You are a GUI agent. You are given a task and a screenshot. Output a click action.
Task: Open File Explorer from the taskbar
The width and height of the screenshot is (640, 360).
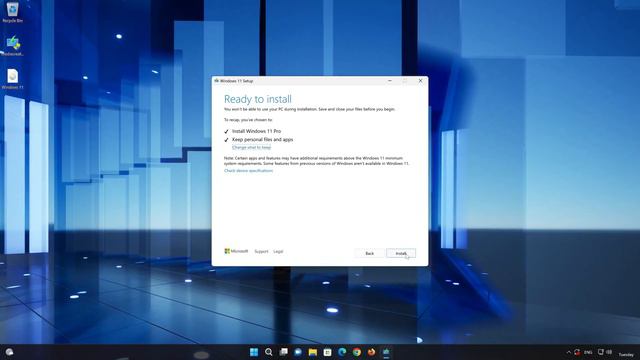coord(313,352)
